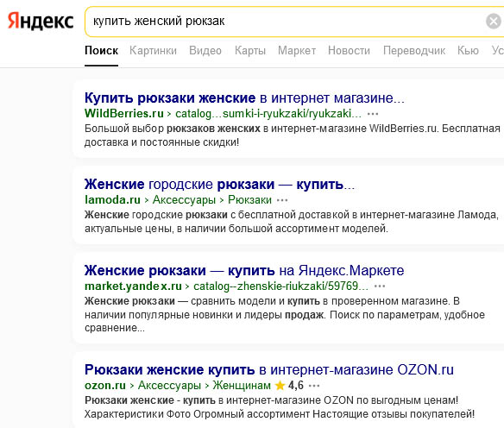
Task: Open the options dots for the market.yandex.ru result
Action: (x=380, y=286)
